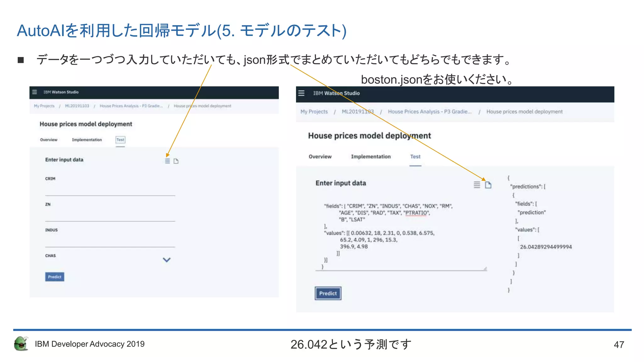Image resolution: width=644 pixels, height=362 pixels.
Task: Click the ZN input field
Action: click(x=110, y=216)
